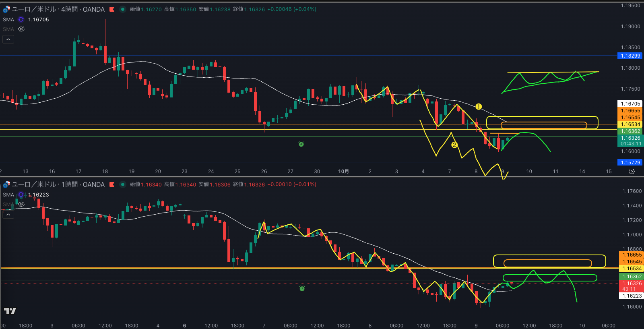Viewport: 644px width, 329px height.
Task: Click the EUR/USD flag symbol icon in the top chart
Action: [x=6, y=9]
